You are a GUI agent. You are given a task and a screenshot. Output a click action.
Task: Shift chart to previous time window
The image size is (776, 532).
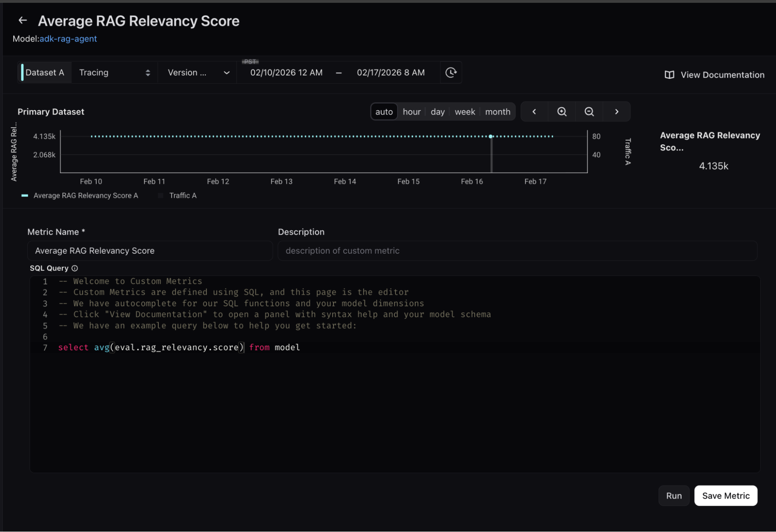534,112
